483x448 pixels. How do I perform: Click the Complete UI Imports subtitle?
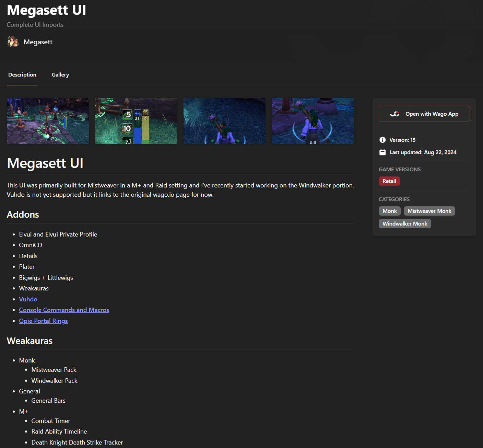click(35, 25)
